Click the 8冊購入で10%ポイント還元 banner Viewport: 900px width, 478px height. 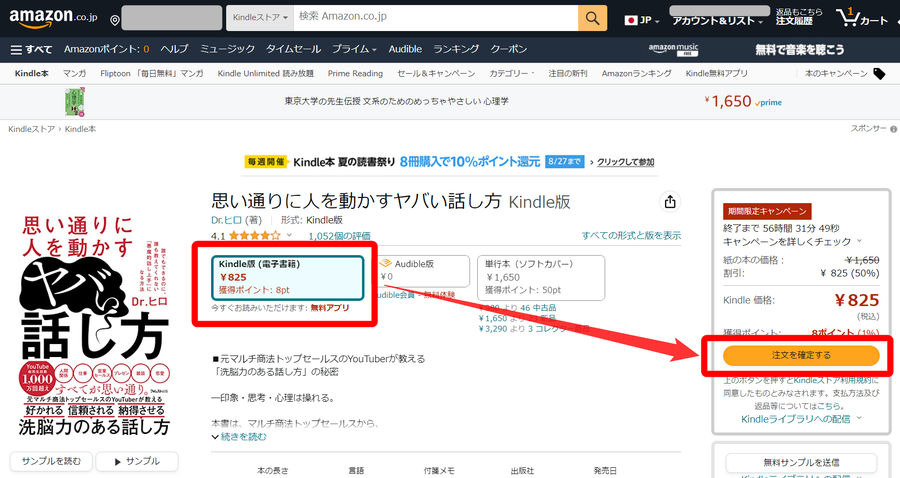[470, 162]
